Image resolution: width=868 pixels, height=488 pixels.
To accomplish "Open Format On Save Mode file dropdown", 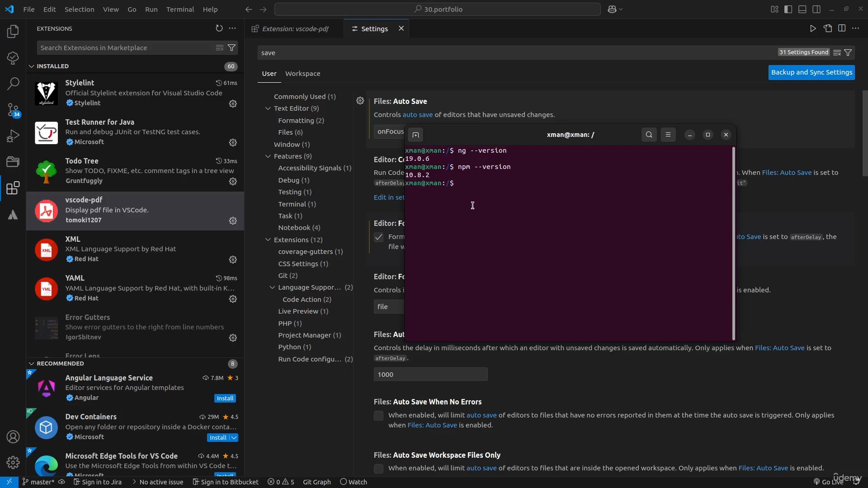I will pos(389,307).
